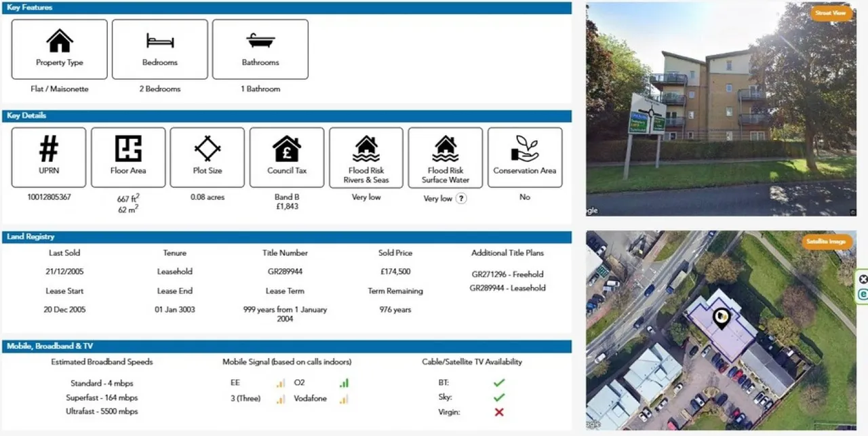Click the Conservation Area plant icon
This screenshot has height=436, width=868.
point(525,148)
